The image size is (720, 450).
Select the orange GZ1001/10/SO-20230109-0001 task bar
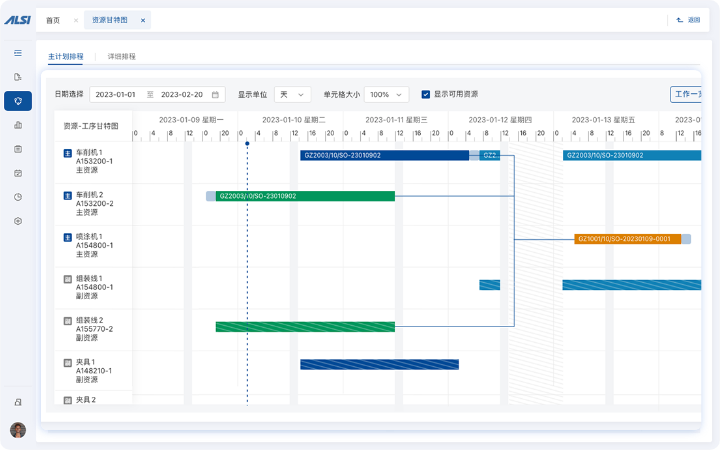tap(627, 239)
